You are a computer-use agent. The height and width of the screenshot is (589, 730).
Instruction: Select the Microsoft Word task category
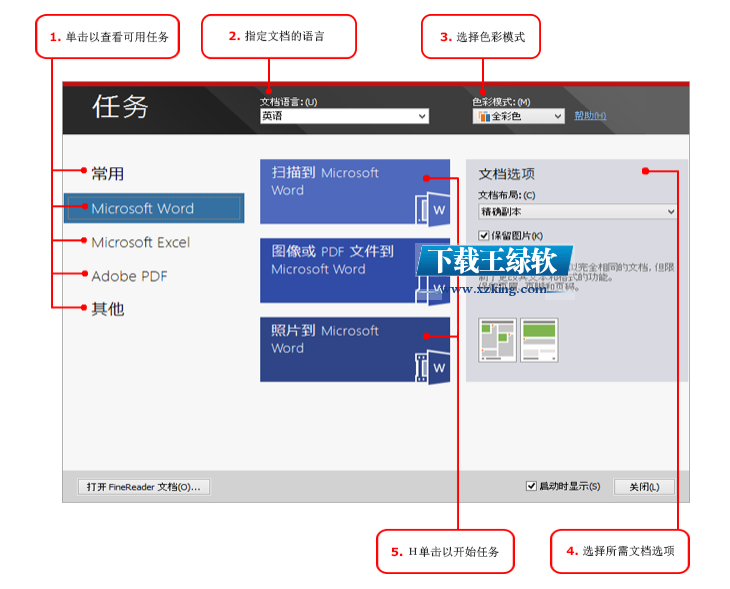(154, 208)
